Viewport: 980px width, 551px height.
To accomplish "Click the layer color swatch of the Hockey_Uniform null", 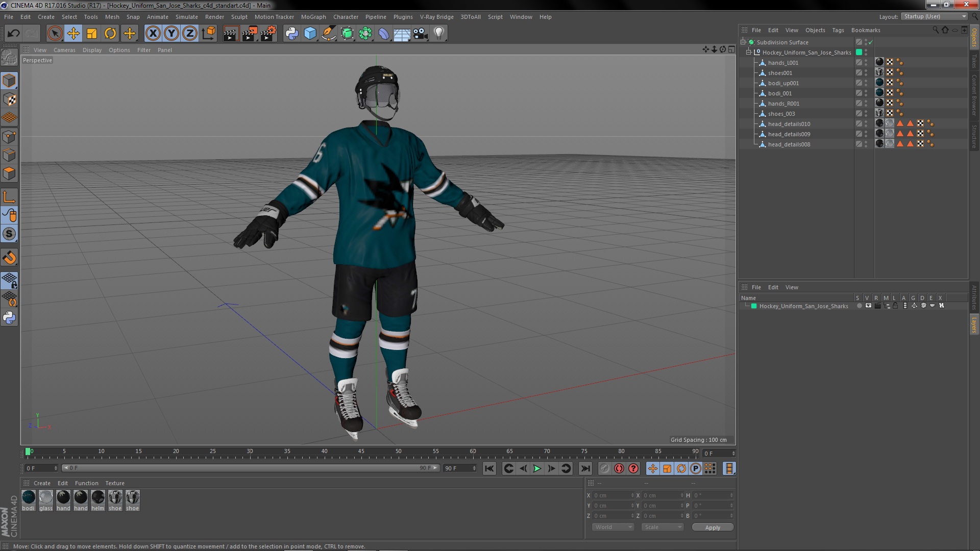I will point(859,53).
